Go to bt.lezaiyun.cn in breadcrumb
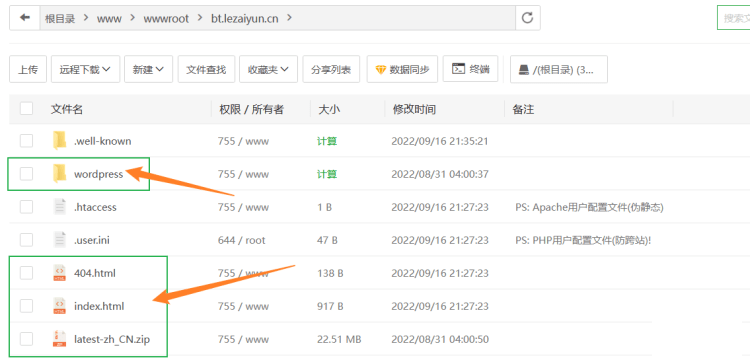The height and width of the screenshot is (364, 750). [245, 19]
